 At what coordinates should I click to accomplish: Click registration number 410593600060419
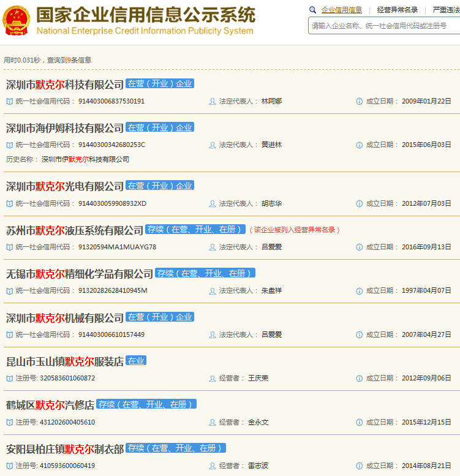[67, 466]
